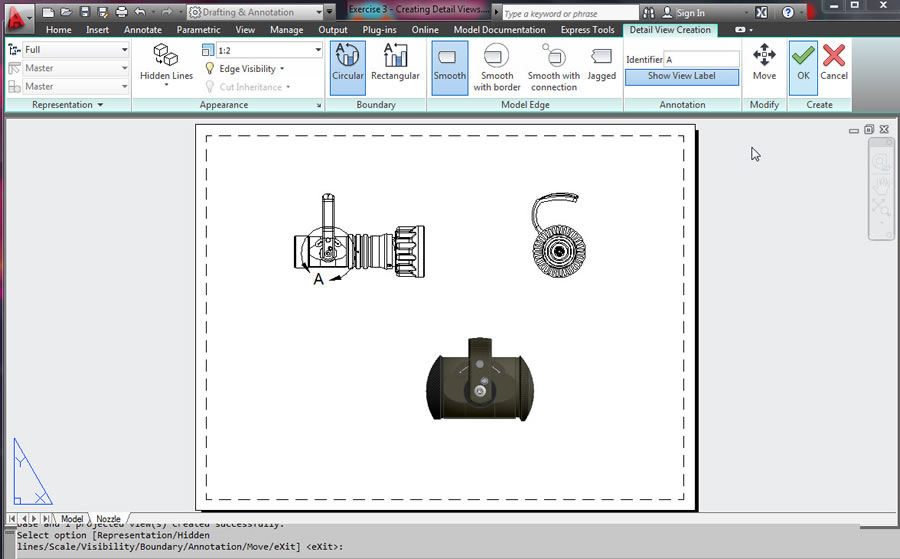Click the Sign In link
Viewport: 900px width, 559px height.
pos(690,13)
